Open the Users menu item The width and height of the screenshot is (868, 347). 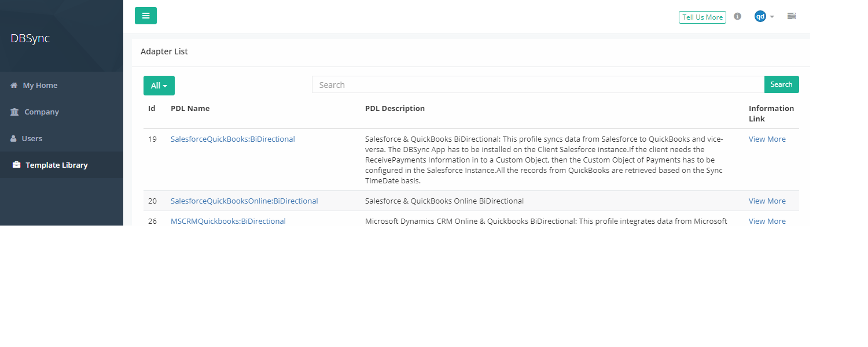tap(32, 139)
